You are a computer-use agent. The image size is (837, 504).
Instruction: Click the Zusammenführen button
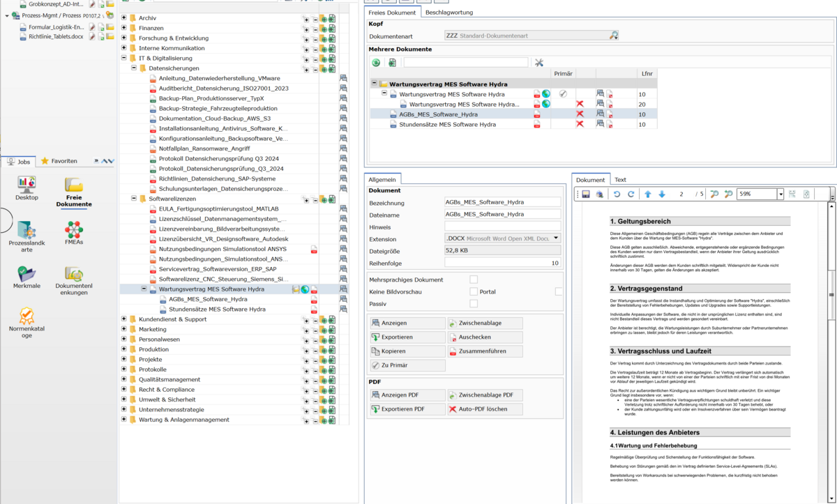[485, 351]
